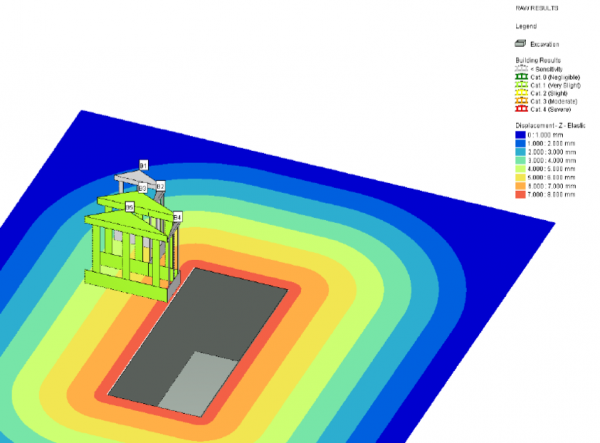Click the 'Excavation' legend label
Viewport: 600px width, 443px height.
pos(545,44)
